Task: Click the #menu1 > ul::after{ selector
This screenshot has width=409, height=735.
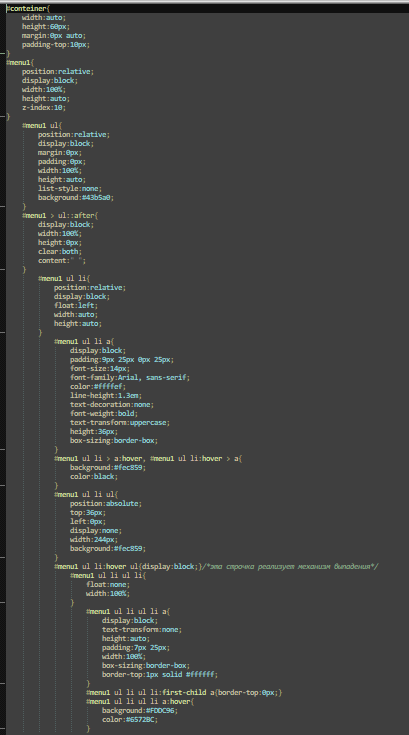Action: 60,215
